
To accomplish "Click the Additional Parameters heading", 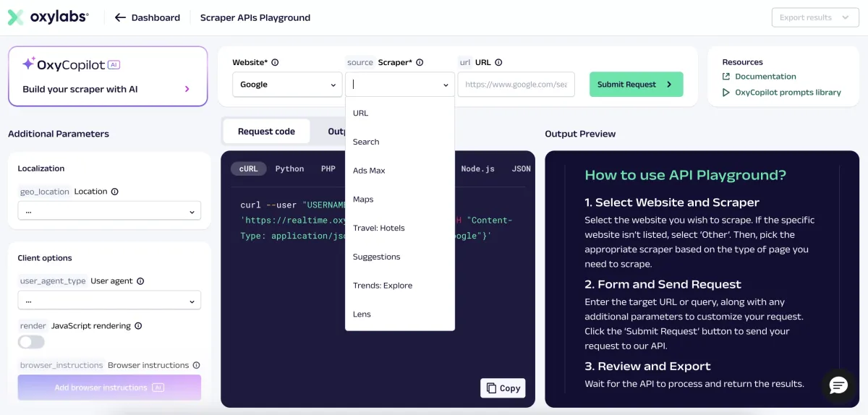I will [x=59, y=134].
